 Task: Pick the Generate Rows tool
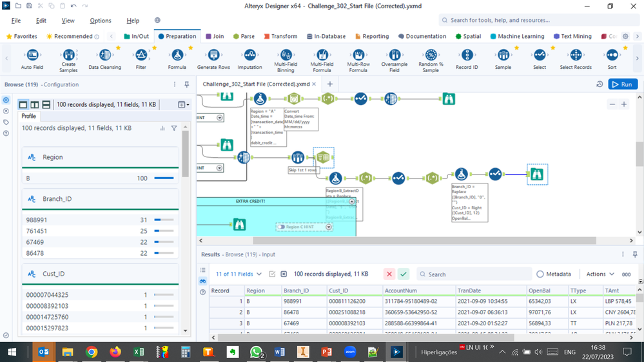coord(213,59)
